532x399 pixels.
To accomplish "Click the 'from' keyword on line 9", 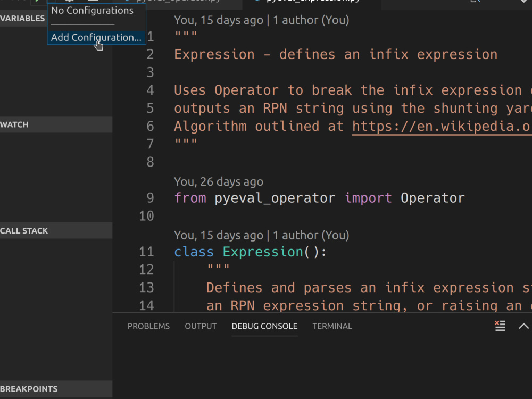I will (x=190, y=198).
